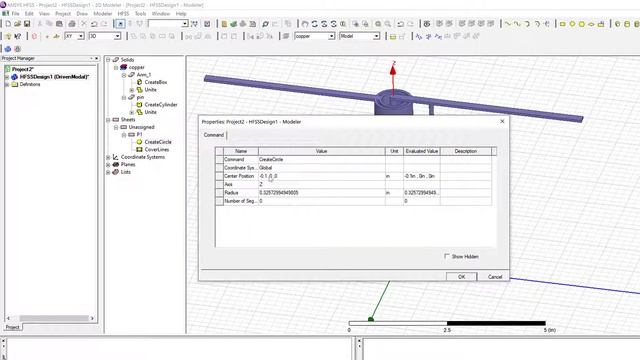Click the Draw box solid icon
Viewport: 640px width, 360px height.
pyautogui.click(x=618, y=24)
